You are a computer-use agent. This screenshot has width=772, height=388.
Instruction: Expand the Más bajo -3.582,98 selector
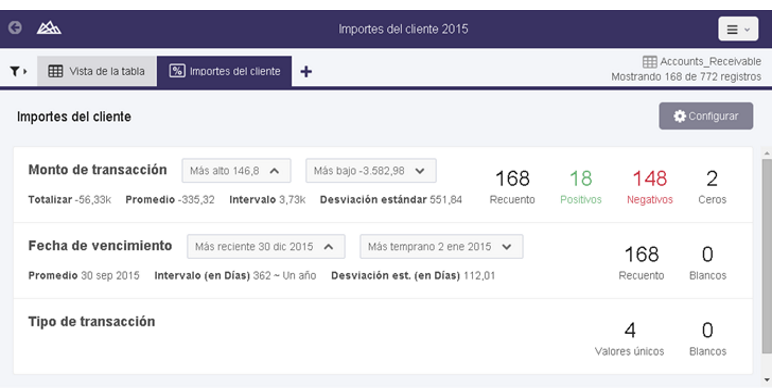[x=371, y=171]
